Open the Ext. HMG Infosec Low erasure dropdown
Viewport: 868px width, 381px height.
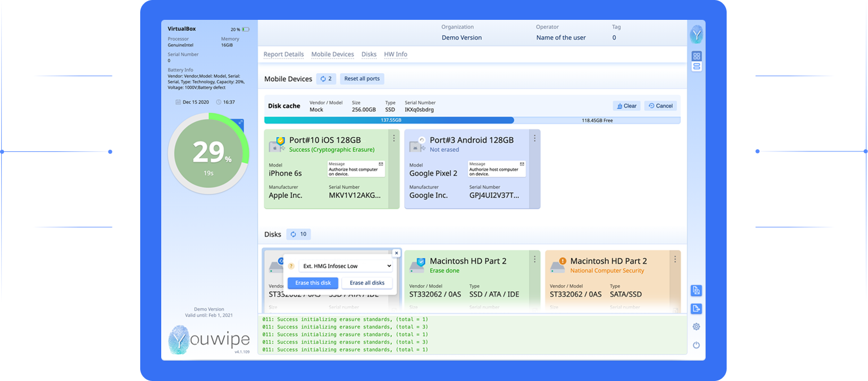[346, 266]
